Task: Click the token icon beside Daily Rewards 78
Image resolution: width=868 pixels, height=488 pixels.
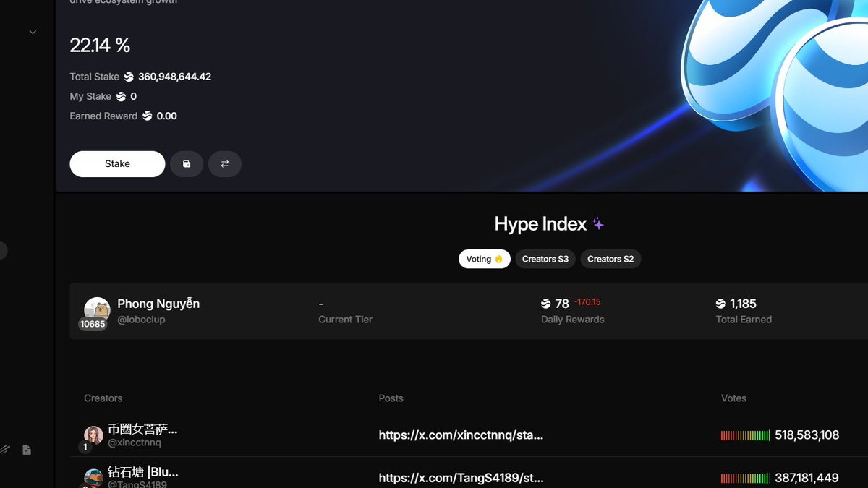Action: click(x=546, y=304)
